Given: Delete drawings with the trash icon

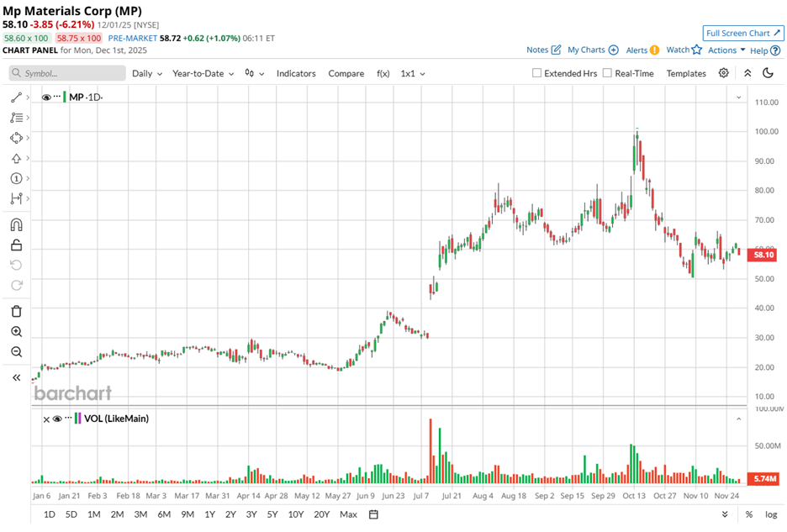Looking at the screenshot, I should [16, 311].
